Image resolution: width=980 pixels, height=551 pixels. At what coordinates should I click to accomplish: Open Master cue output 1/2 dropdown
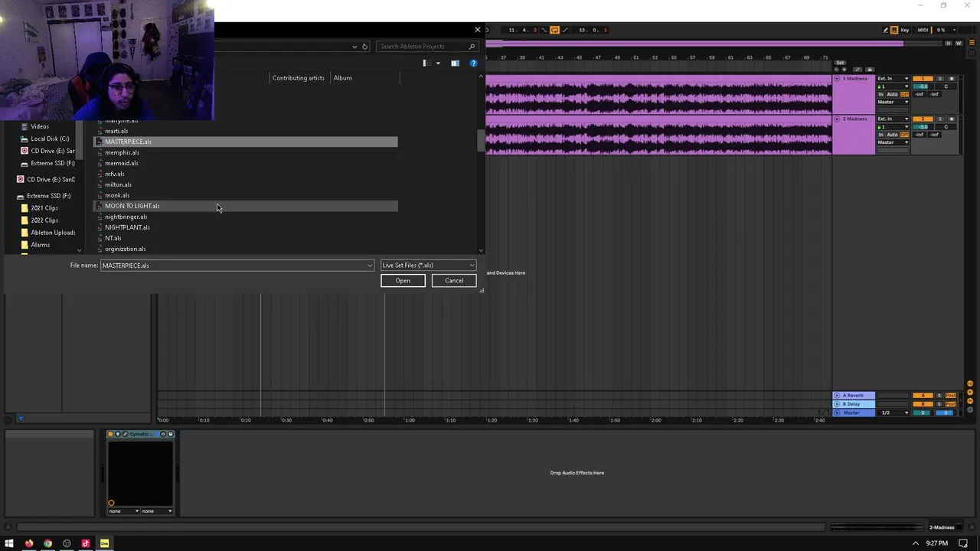click(x=893, y=412)
